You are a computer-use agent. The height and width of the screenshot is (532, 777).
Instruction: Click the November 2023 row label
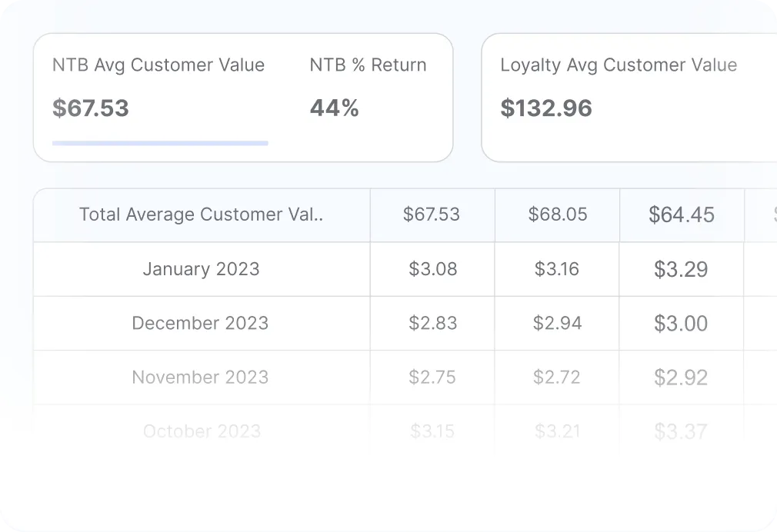200,377
